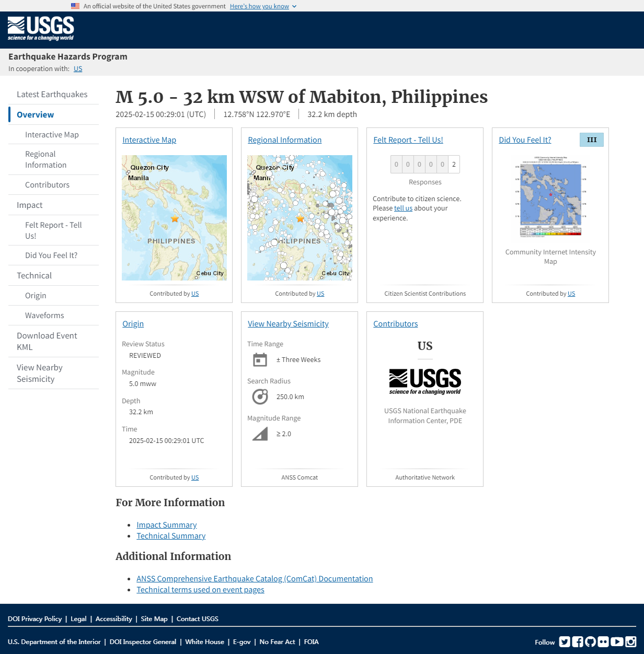Screen dimensions: 644x654
Task: Open USGS GitHub icon
Action: pyautogui.click(x=591, y=642)
